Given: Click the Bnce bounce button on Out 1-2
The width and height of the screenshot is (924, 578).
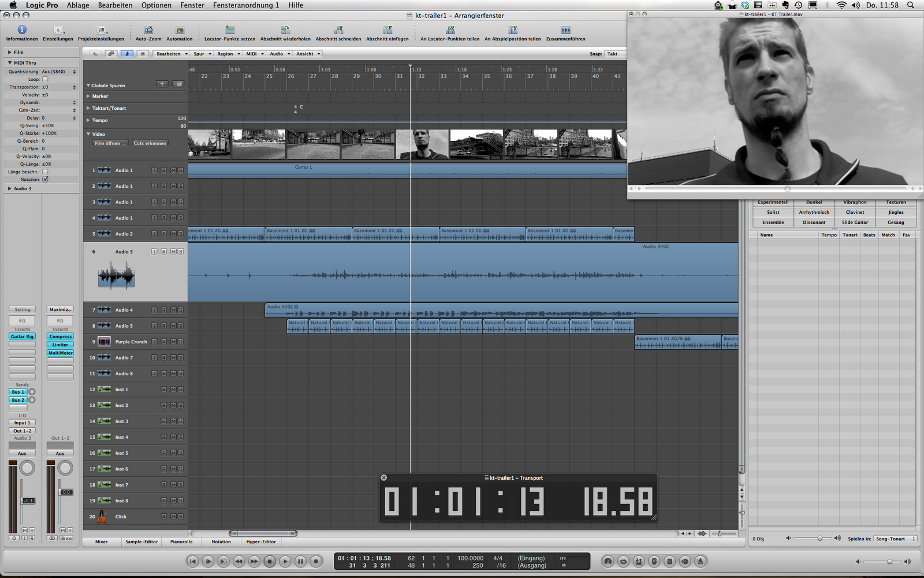Looking at the screenshot, I should click(66, 538).
